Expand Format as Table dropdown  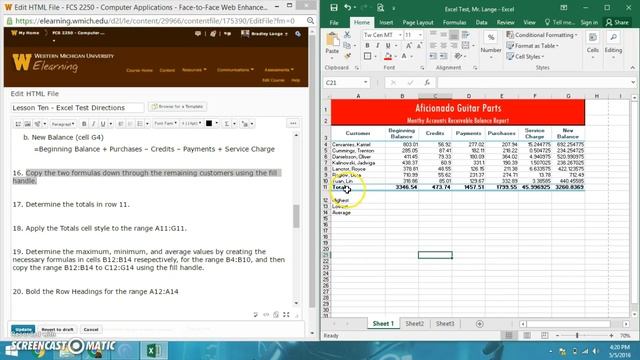(533, 46)
